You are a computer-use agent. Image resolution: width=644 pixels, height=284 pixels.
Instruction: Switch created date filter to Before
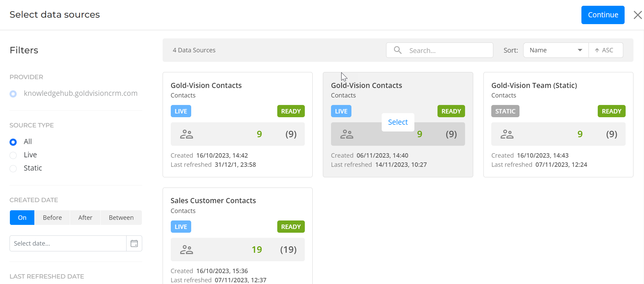(x=52, y=218)
